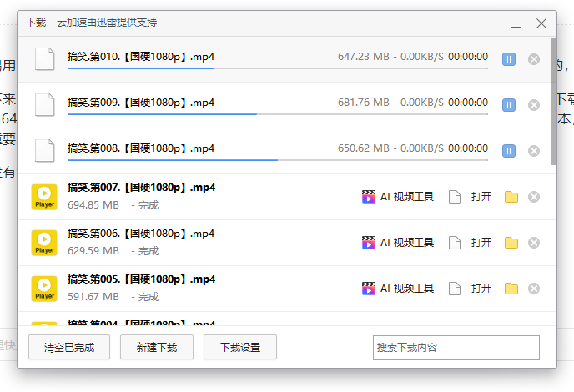Click the document icon beside 打开 for 第005
This screenshot has height=392, width=574.
point(455,289)
